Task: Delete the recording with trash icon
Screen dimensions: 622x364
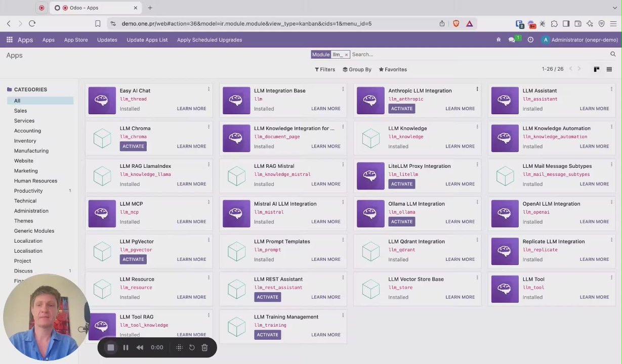Action: (204, 347)
